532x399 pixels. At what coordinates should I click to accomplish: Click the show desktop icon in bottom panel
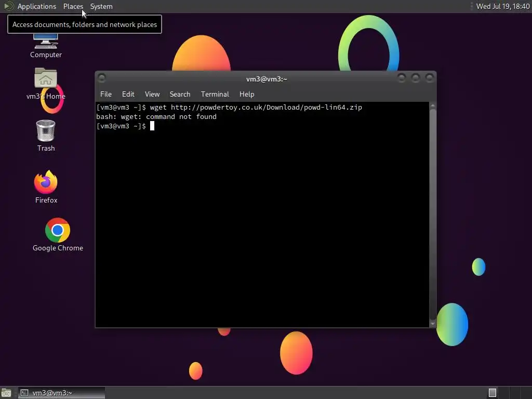click(6, 393)
